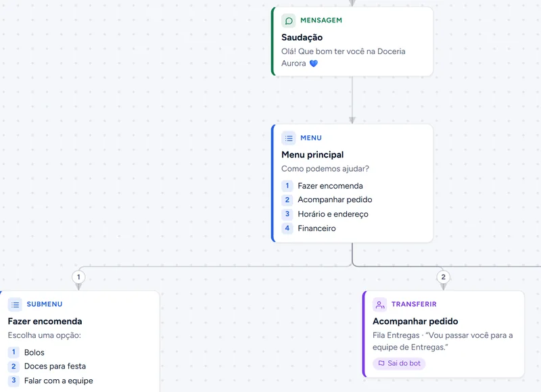Click the circled 1 branch connector marker
The width and height of the screenshot is (541, 392).
(78, 277)
